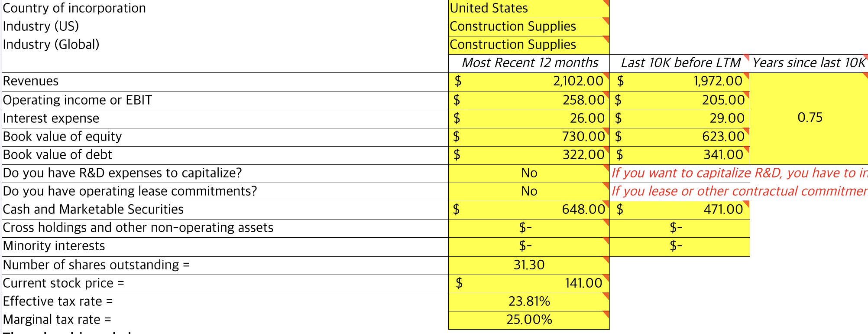
Task: Open the operating lease commitments No cell
Action: tap(529, 192)
